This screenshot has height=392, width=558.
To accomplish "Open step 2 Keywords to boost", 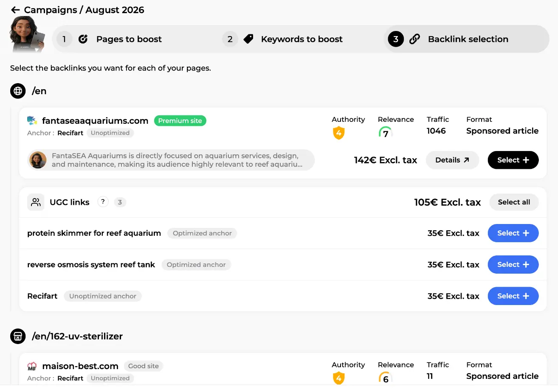I will pos(302,39).
